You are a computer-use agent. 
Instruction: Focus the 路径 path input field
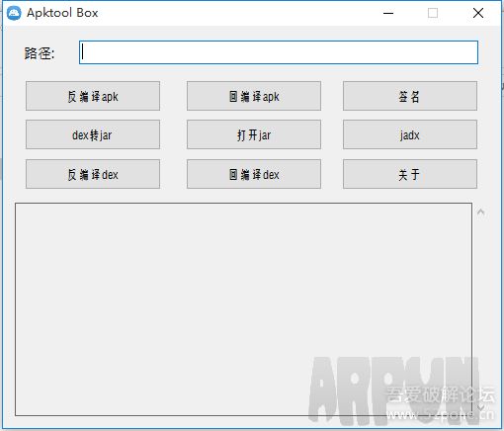tap(279, 52)
